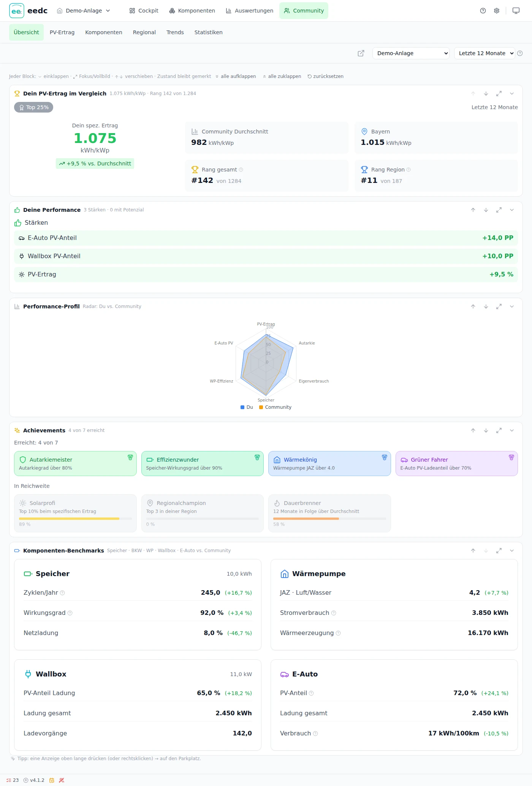The height and width of the screenshot is (786, 532).
Task: Click alle zuklappen link
Action: (x=282, y=76)
